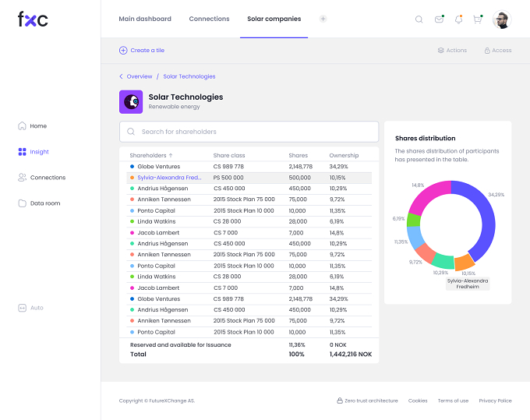The image size is (530, 420).
Task: Click the Solar Technologies company logo
Action: click(131, 102)
